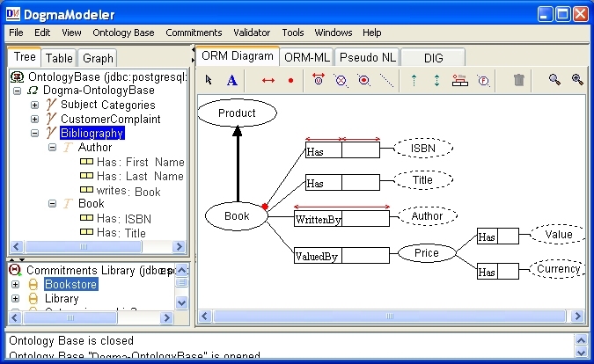Click log panel scroll up arrow
This screenshot has width=594, height=364.
(581, 339)
